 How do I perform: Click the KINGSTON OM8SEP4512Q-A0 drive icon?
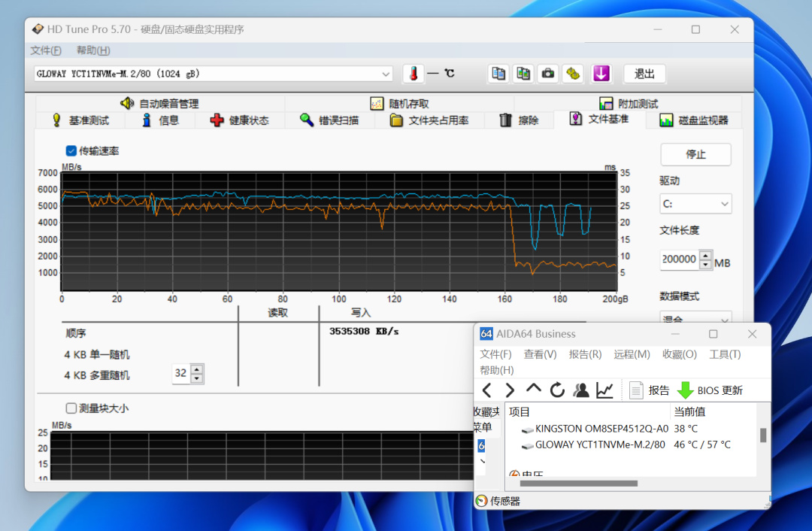[527, 429]
